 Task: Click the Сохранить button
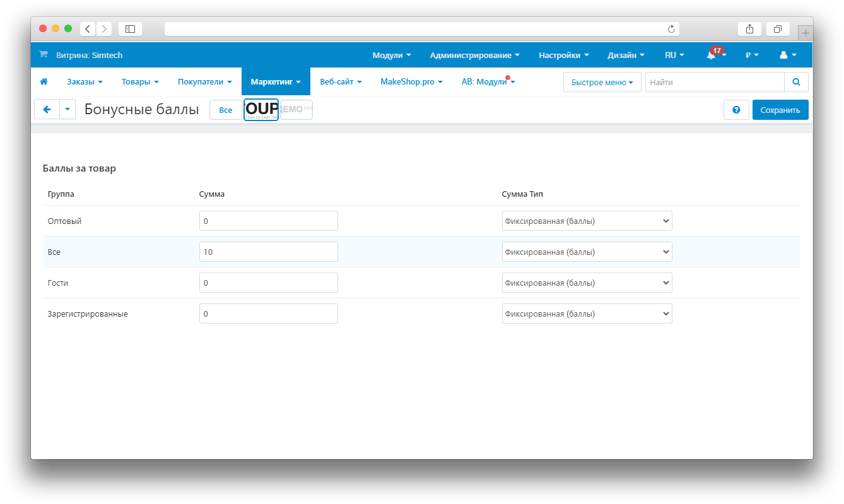(780, 110)
